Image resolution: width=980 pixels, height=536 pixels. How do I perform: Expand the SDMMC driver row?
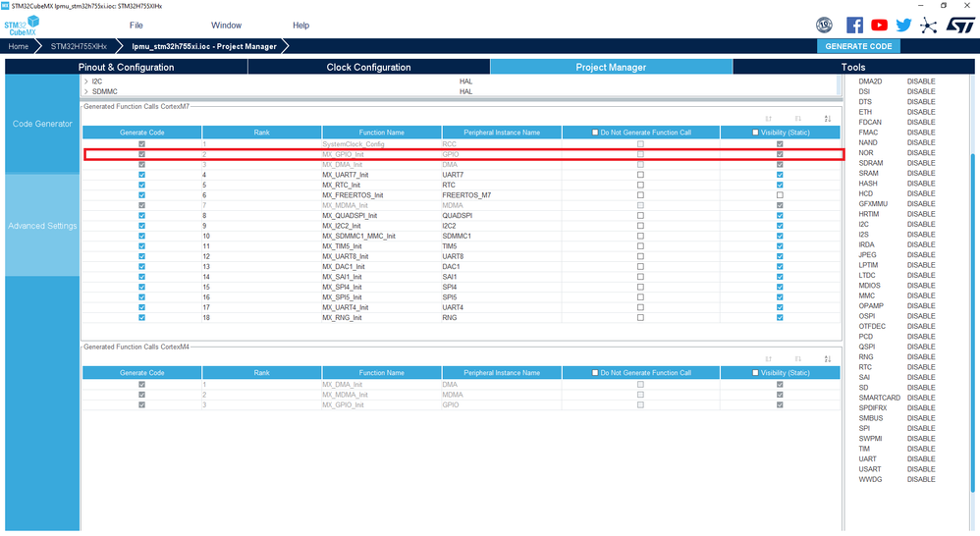point(86,91)
